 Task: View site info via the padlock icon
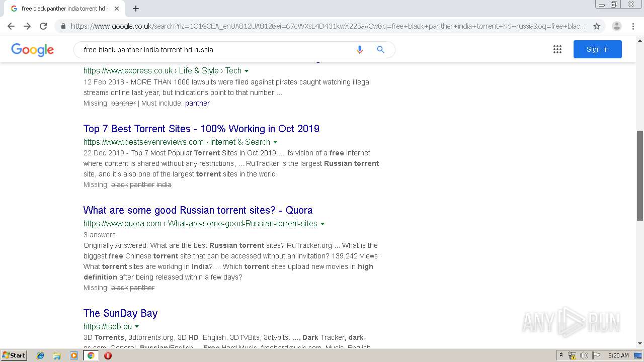click(x=63, y=26)
